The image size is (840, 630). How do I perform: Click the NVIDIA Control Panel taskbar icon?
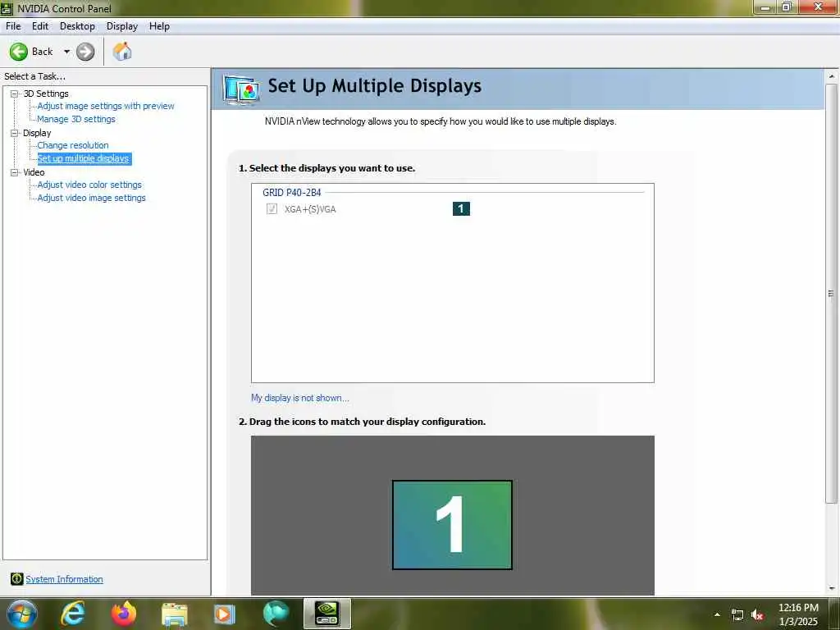pyautogui.click(x=326, y=614)
